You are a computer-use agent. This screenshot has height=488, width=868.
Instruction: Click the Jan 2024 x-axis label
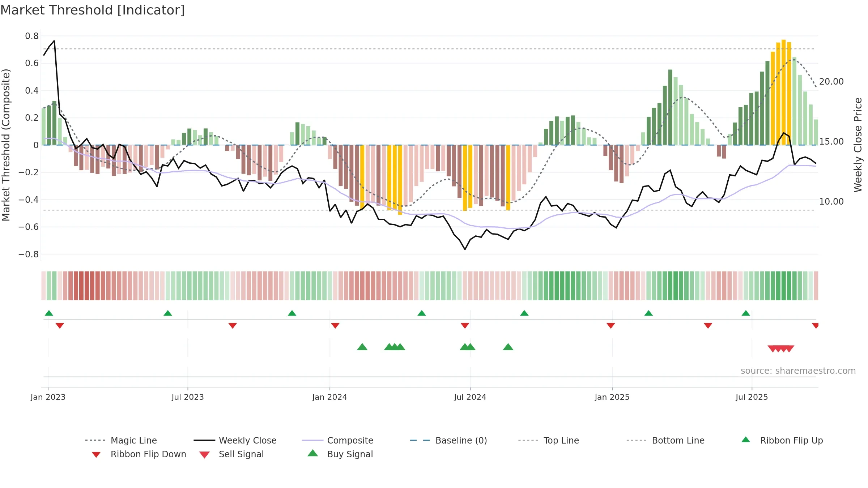(x=330, y=397)
